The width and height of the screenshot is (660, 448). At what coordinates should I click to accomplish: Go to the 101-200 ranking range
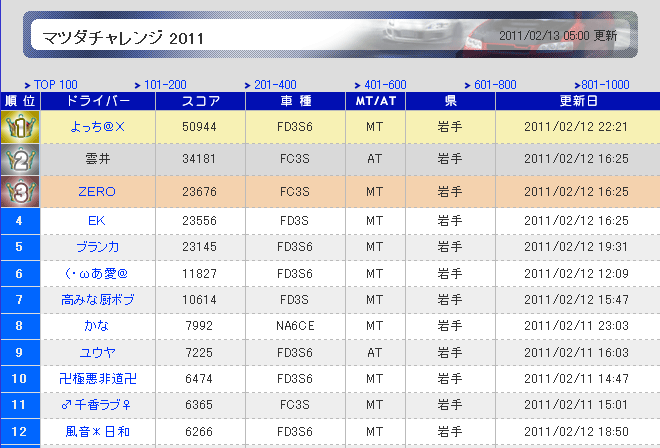point(165,85)
